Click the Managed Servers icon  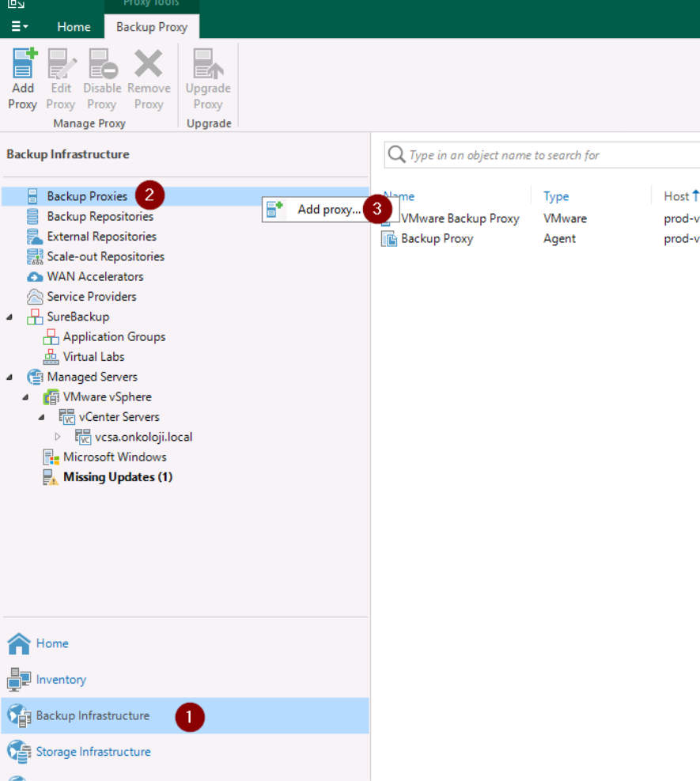[x=34, y=377]
